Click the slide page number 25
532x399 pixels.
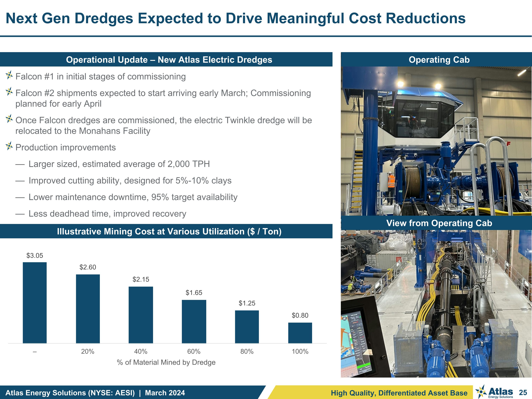523,393
